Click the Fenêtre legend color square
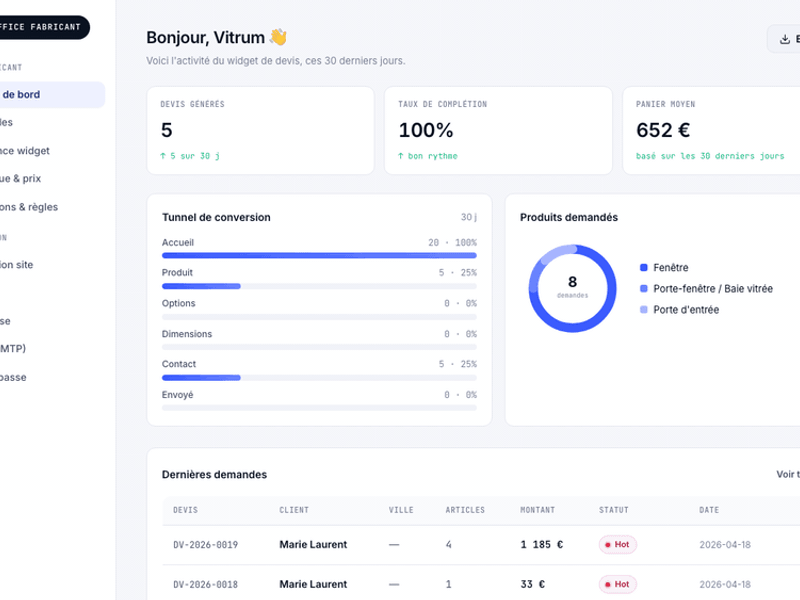800x600 pixels. pos(644,268)
